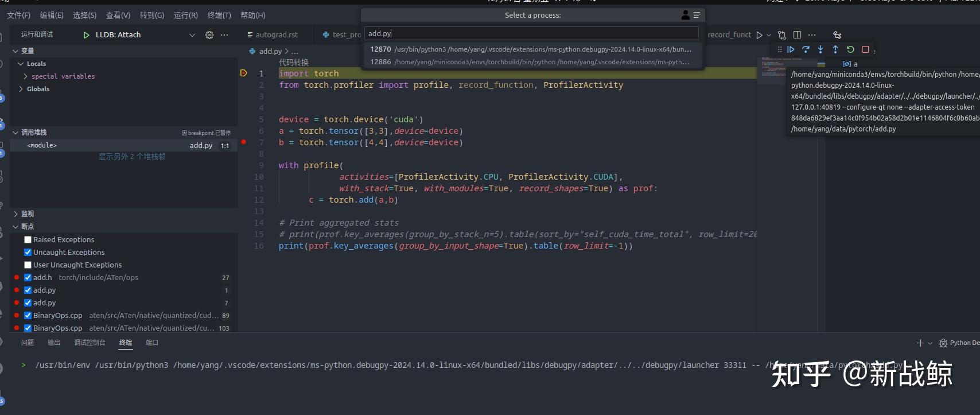Screen dimensions: 980x415
Task: Enable Raised Exceptions breakpoint checkbox
Action: tap(28, 240)
